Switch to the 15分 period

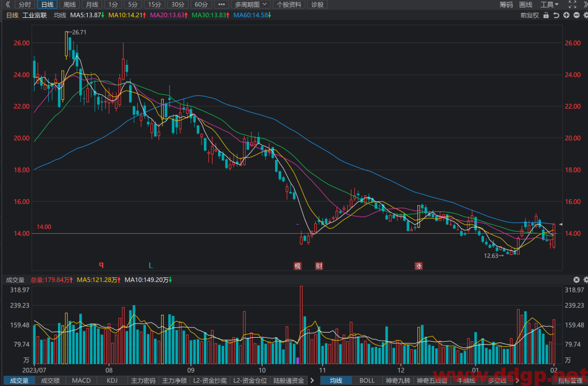point(154,5)
